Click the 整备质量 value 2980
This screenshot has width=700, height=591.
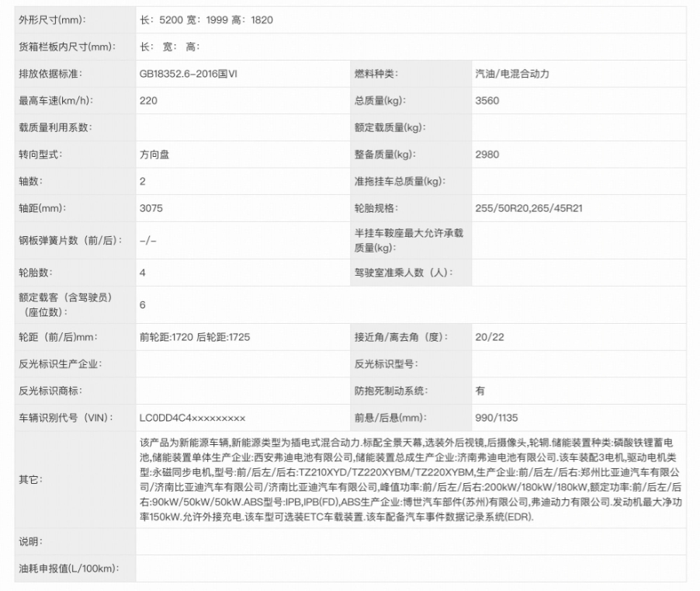487,155
